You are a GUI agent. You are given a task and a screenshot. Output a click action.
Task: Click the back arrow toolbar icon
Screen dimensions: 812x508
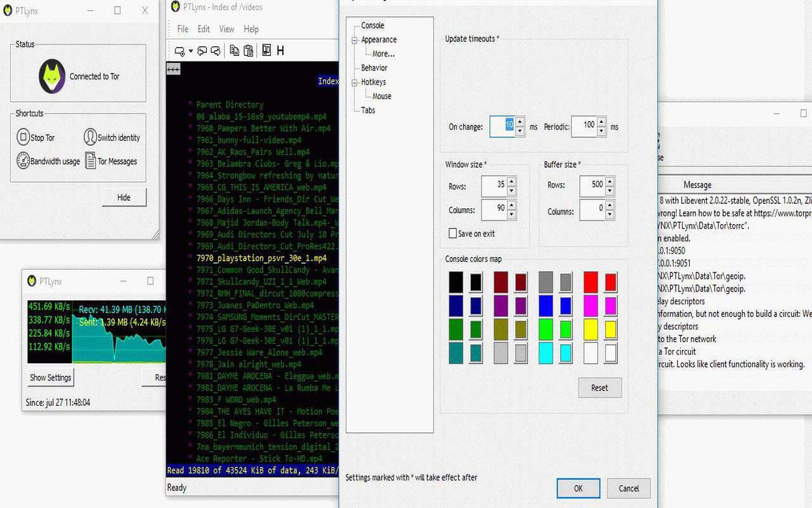tap(202, 51)
